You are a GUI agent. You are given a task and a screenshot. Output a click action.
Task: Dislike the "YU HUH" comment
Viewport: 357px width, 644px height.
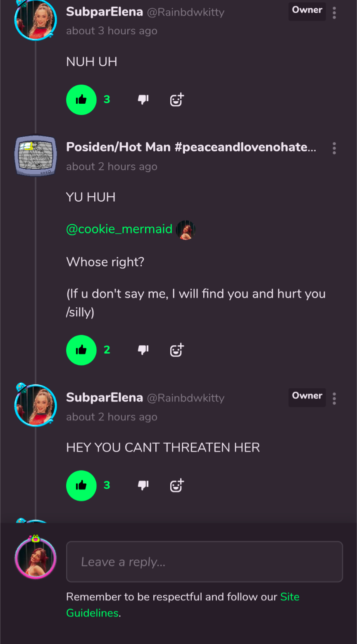click(143, 350)
